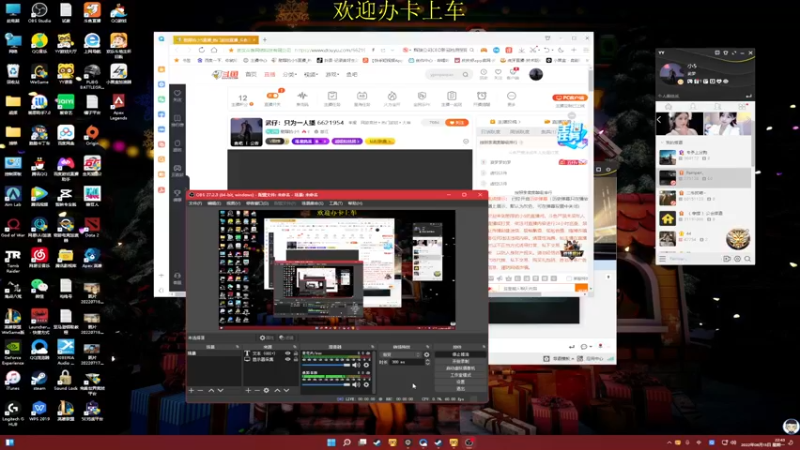This screenshot has width=800, height=450.
Task: Move scene down in OBS Scenes panel
Action: pos(220,390)
